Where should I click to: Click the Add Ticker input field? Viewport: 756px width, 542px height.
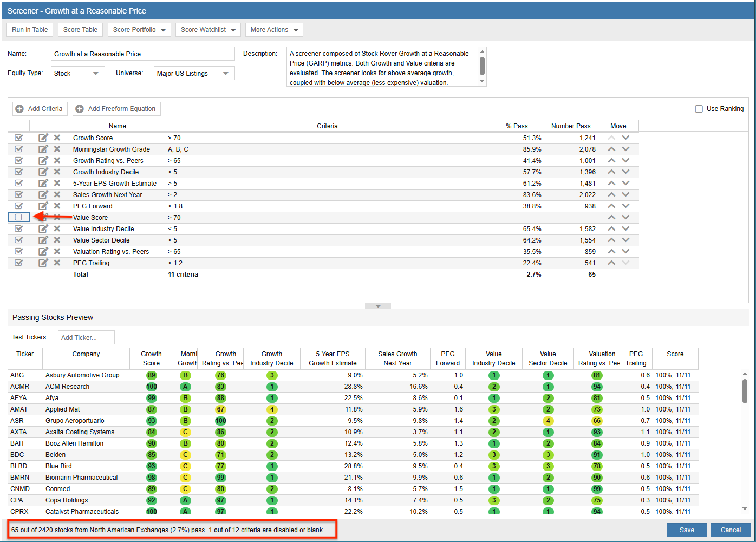tap(86, 337)
